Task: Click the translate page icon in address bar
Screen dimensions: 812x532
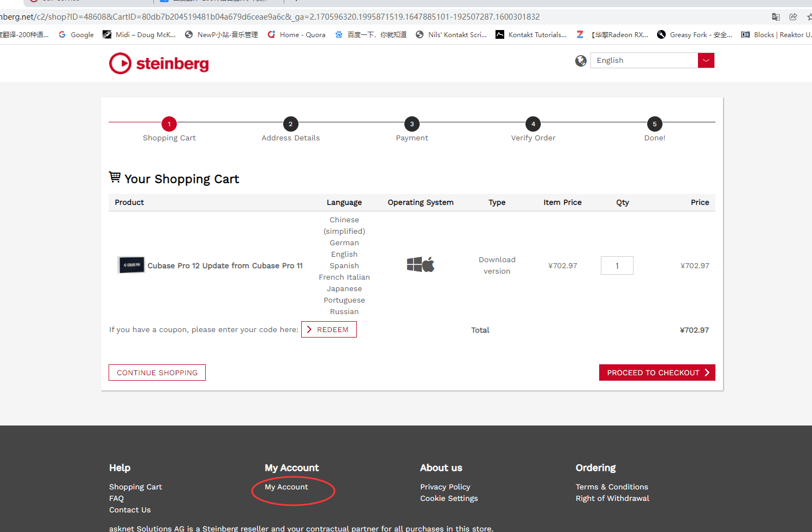Action: (776, 17)
